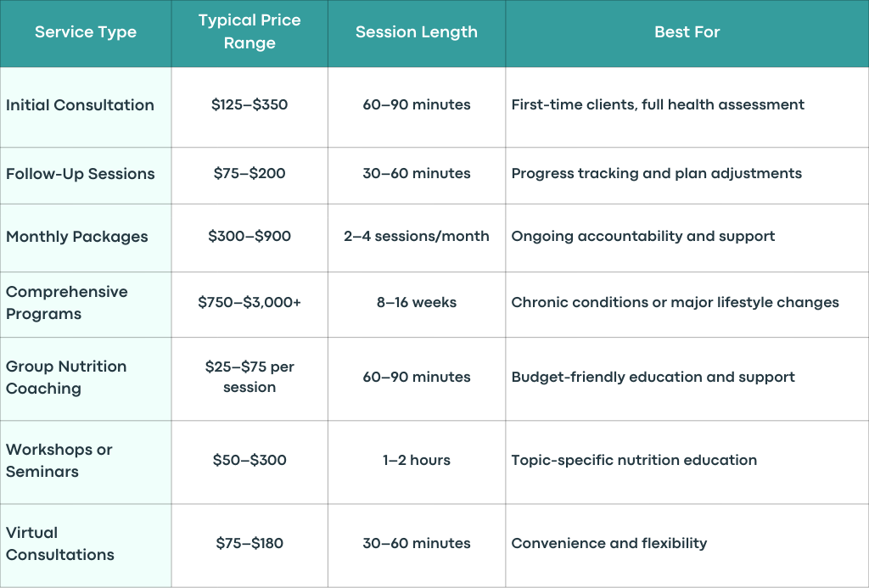Click the Typical Price Range header
The width and height of the screenshot is (869, 588).
249,32
